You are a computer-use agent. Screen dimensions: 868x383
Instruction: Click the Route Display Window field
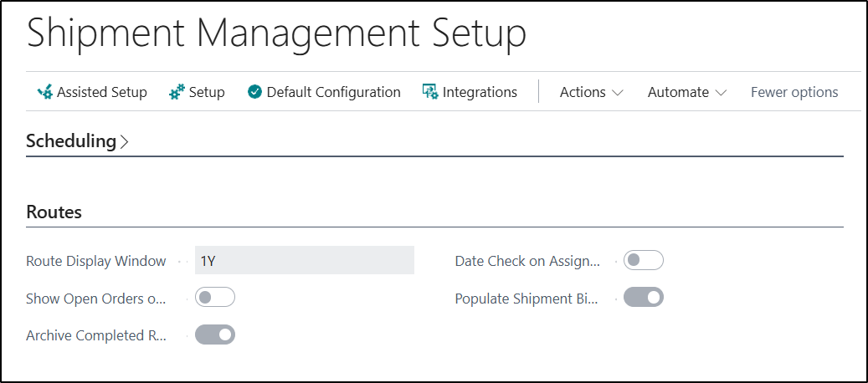pyautogui.click(x=305, y=260)
